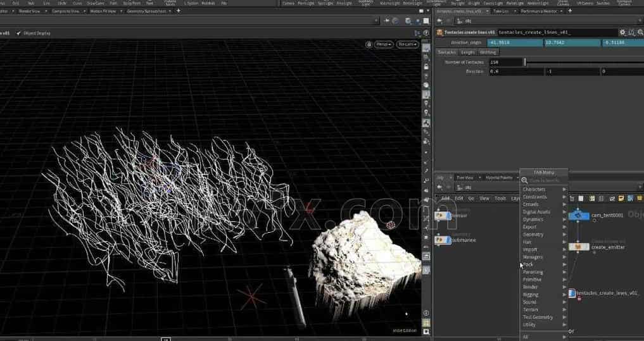Open the Tools menu in network editor
This screenshot has height=341, width=644.
pyautogui.click(x=500, y=198)
